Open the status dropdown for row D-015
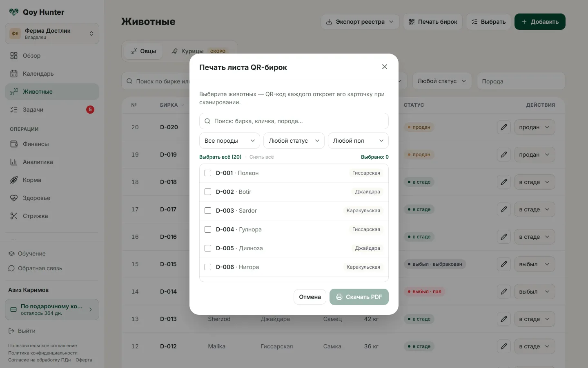Screen dimensions: 588x368 (535, 264)
